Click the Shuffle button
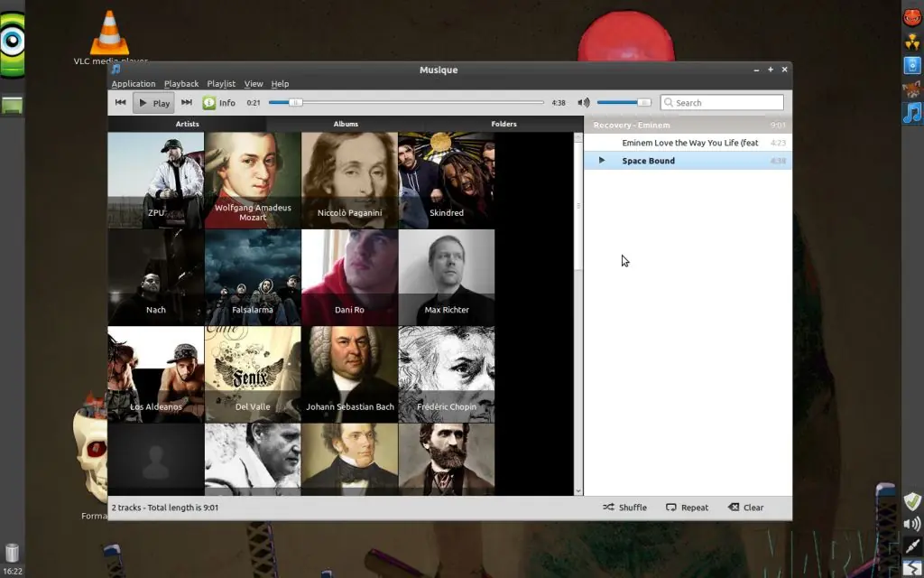This screenshot has height=578, width=924. 624,508
